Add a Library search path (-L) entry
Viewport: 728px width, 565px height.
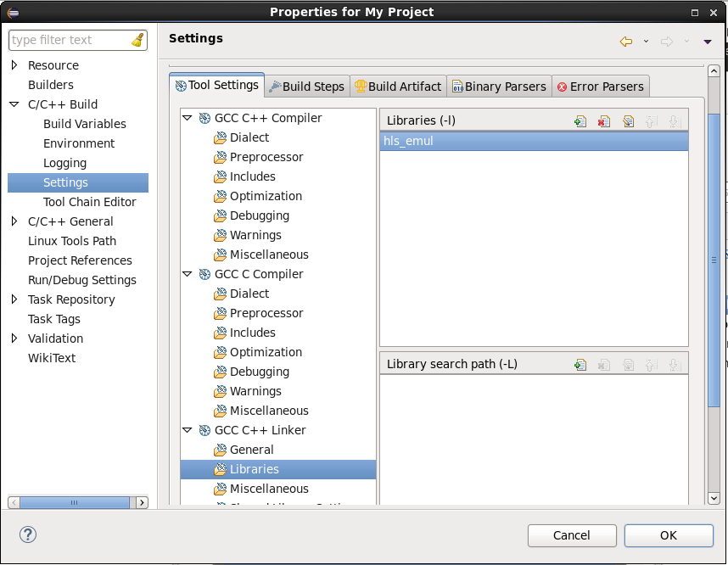pos(580,365)
